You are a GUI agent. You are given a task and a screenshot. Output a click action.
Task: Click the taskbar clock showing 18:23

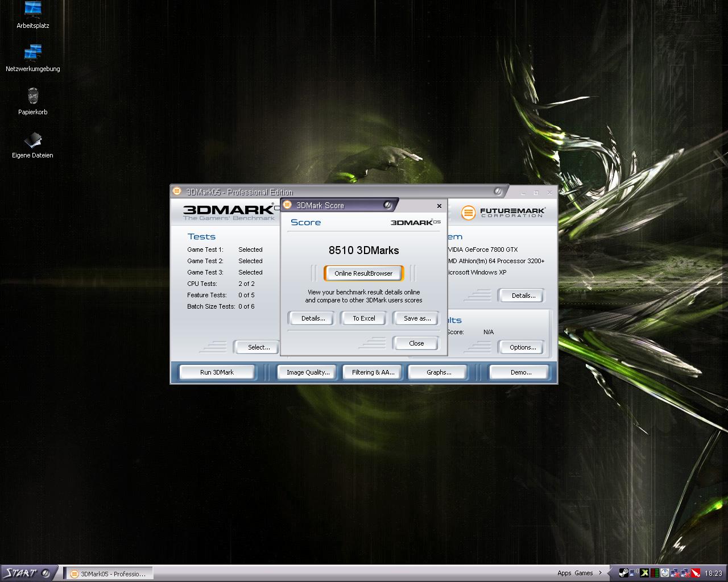tap(713, 573)
